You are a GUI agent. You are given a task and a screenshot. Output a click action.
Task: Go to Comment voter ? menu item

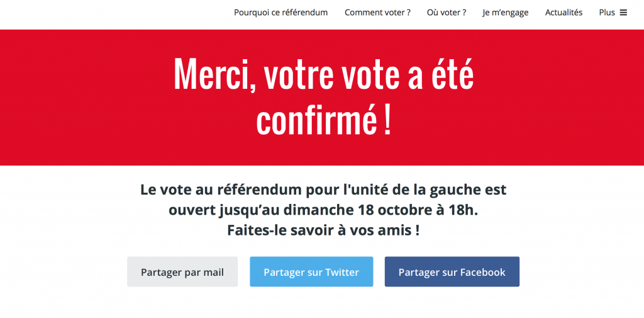click(377, 13)
